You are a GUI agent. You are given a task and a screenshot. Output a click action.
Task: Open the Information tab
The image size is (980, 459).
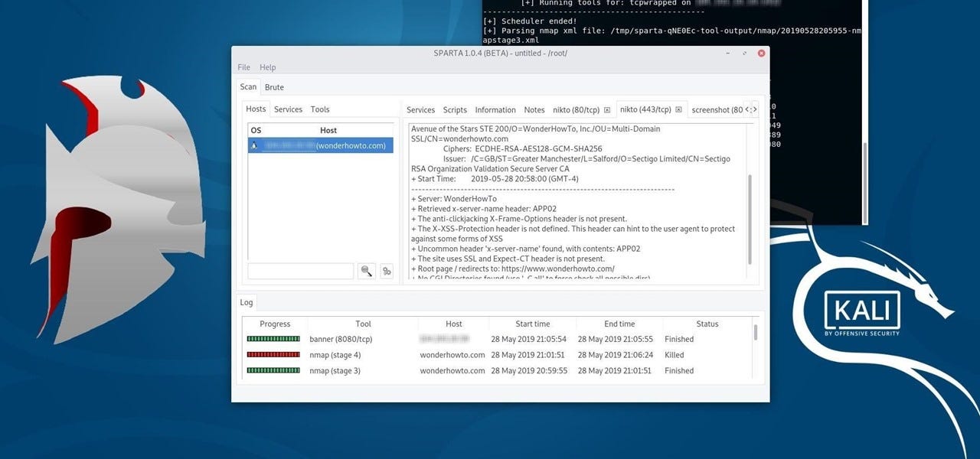pyautogui.click(x=495, y=110)
